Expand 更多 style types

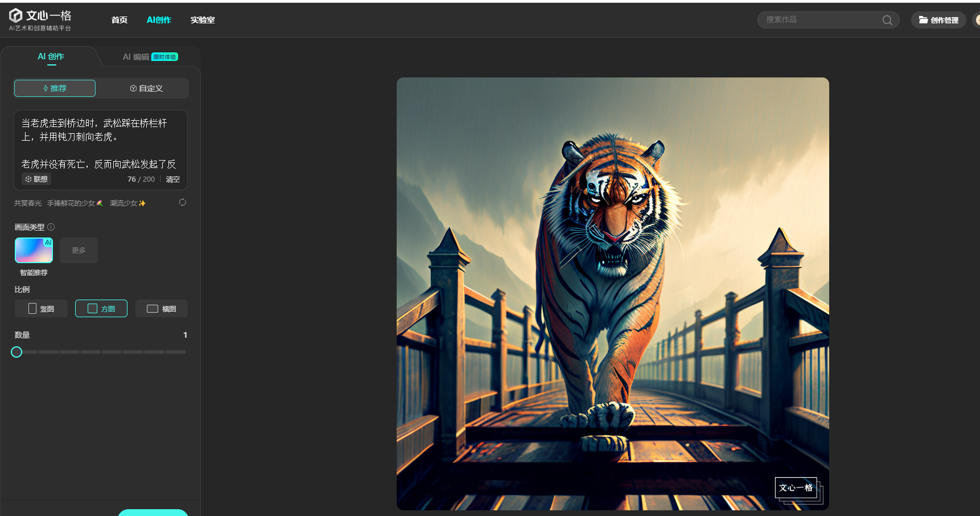coord(79,251)
